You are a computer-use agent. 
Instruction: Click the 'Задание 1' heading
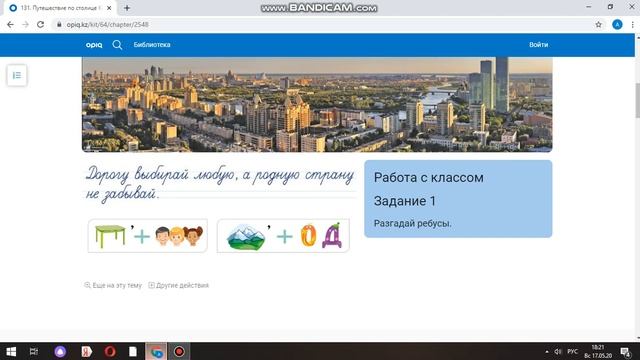coord(404,201)
